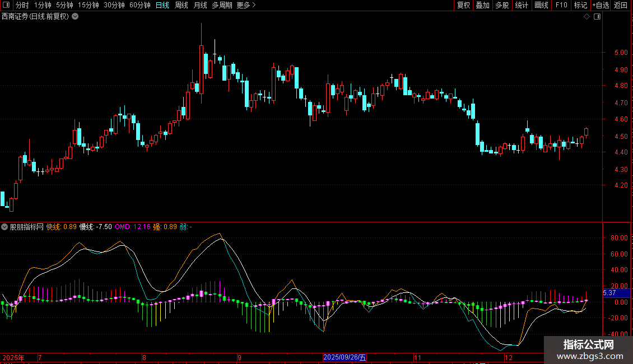Click the panel layout icon at top-left

point(6,6)
